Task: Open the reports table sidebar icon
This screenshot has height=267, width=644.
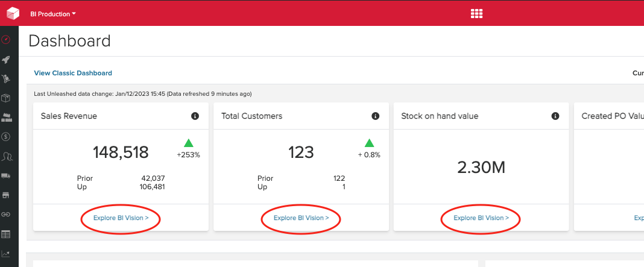Action: [x=6, y=234]
